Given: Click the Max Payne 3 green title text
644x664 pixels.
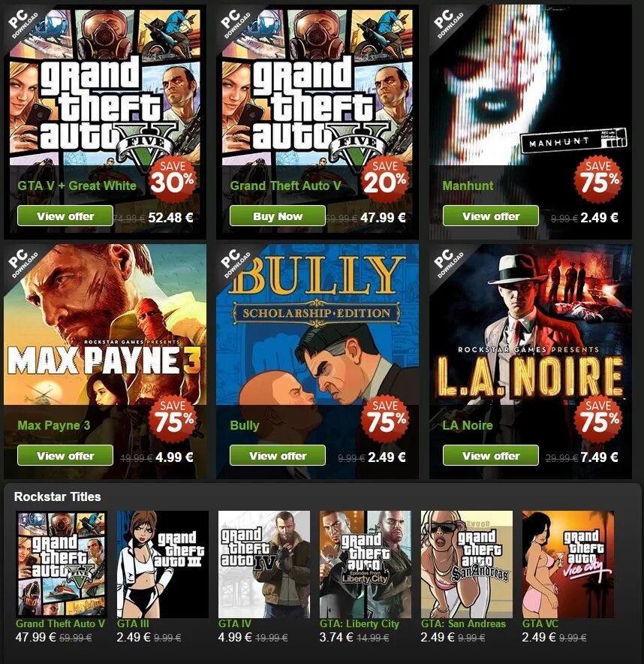Looking at the screenshot, I should (x=54, y=425).
